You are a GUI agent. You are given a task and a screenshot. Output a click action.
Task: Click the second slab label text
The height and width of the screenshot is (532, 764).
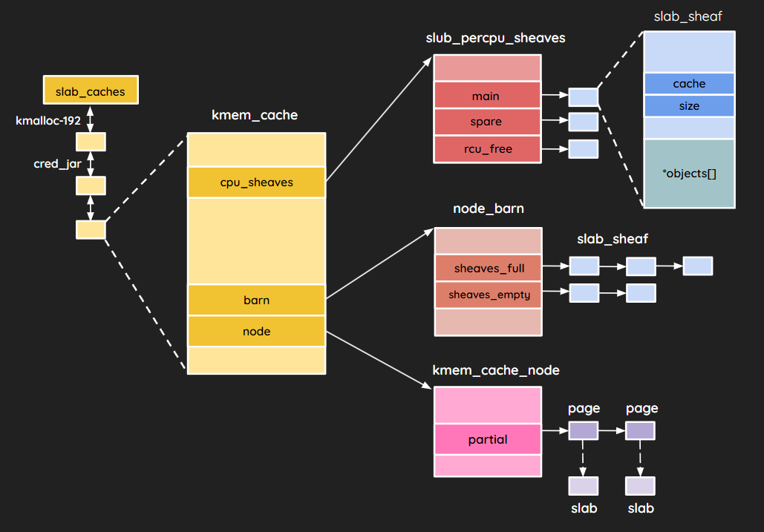[x=641, y=509]
